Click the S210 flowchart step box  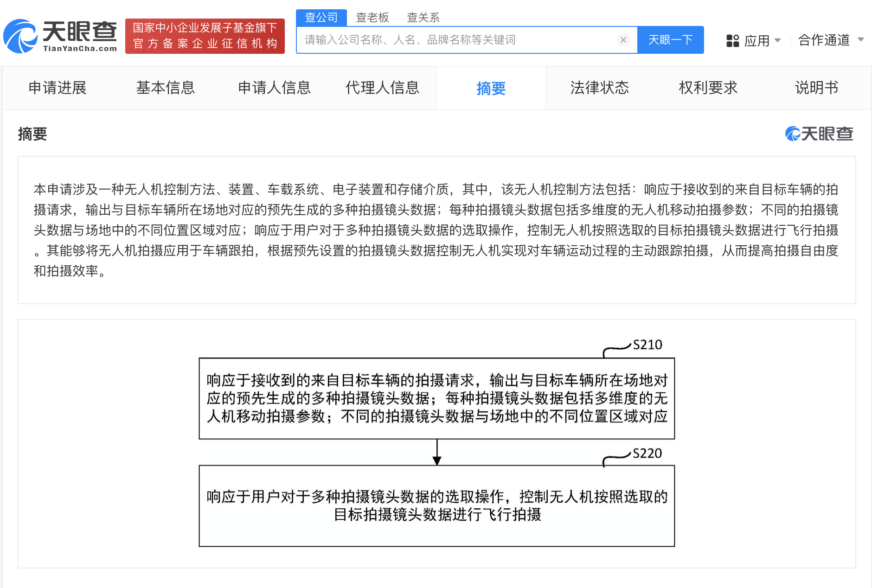436,398
